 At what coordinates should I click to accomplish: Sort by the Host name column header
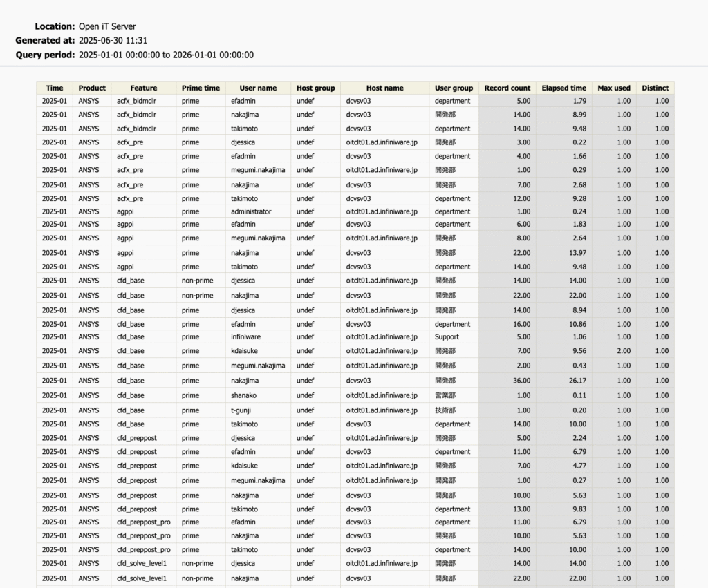tap(385, 88)
